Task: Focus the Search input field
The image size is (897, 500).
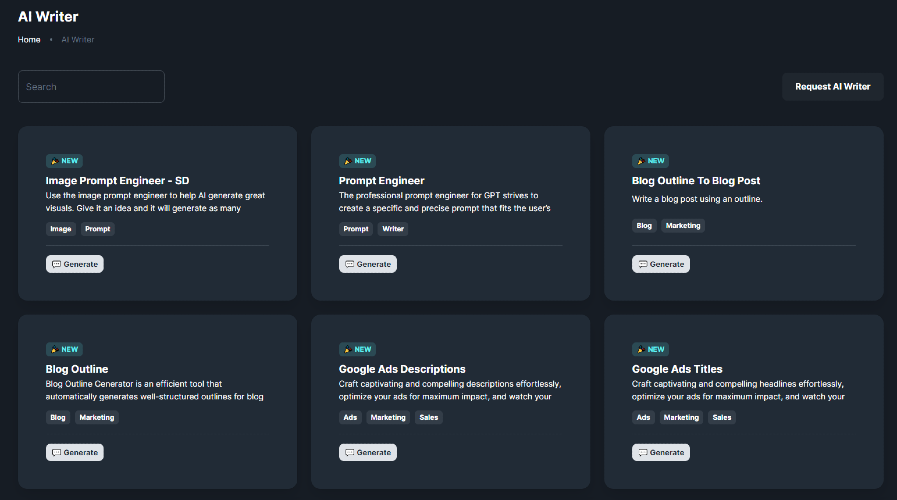Action: pos(91,87)
